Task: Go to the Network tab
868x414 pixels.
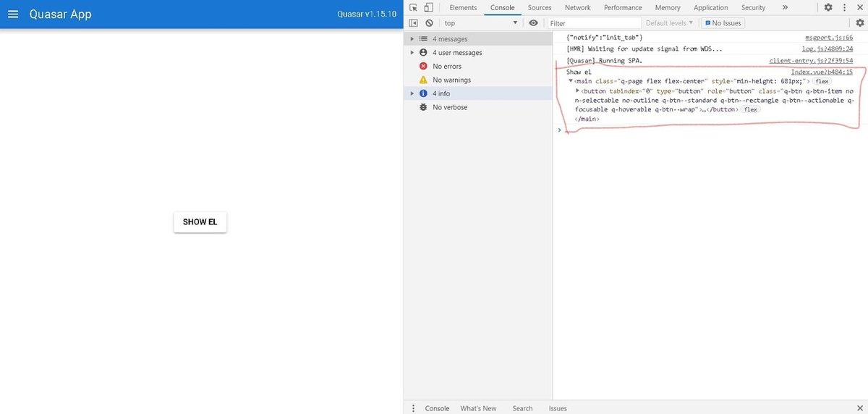Action: (x=577, y=7)
